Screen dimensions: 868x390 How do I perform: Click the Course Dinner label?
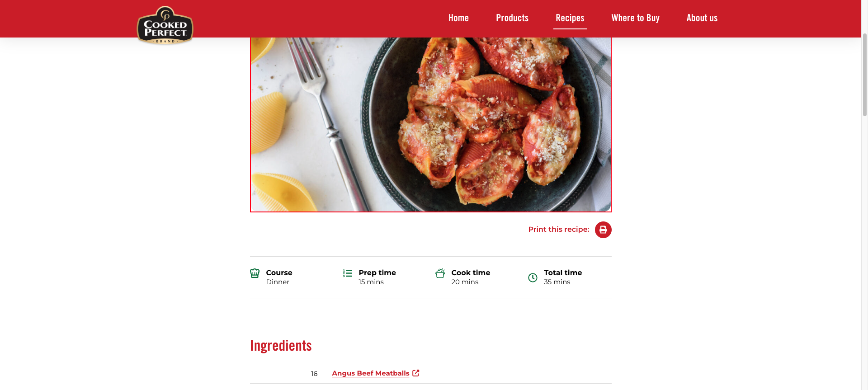click(279, 277)
